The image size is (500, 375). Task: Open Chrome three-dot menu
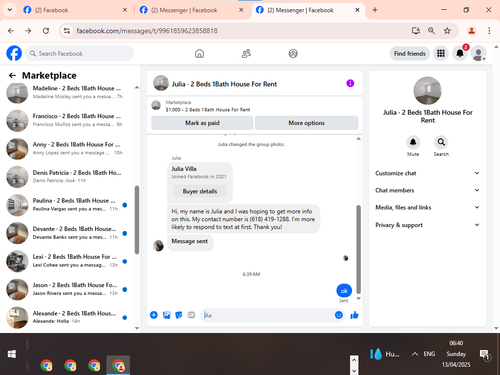pyautogui.click(x=489, y=31)
